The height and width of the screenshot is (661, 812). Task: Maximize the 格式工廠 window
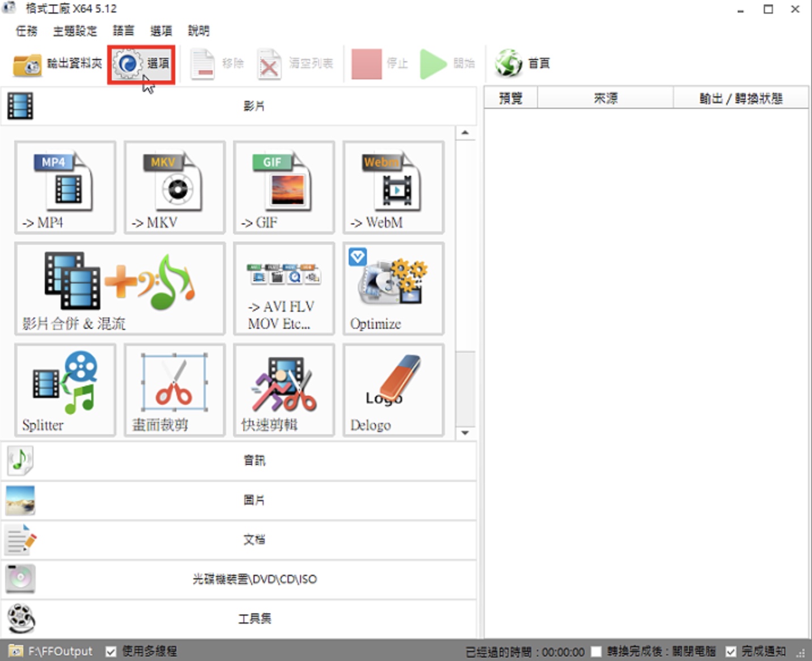pyautogui.click(x=768, y=9)
